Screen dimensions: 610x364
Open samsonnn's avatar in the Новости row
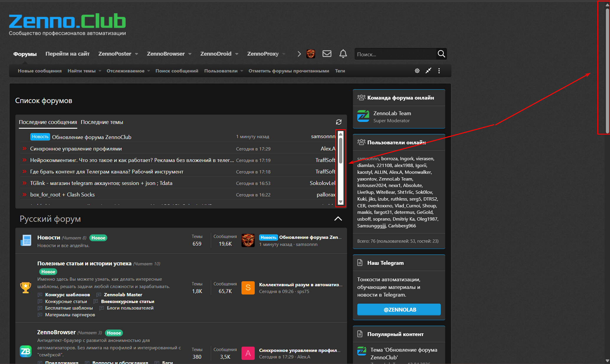[248, 240]
